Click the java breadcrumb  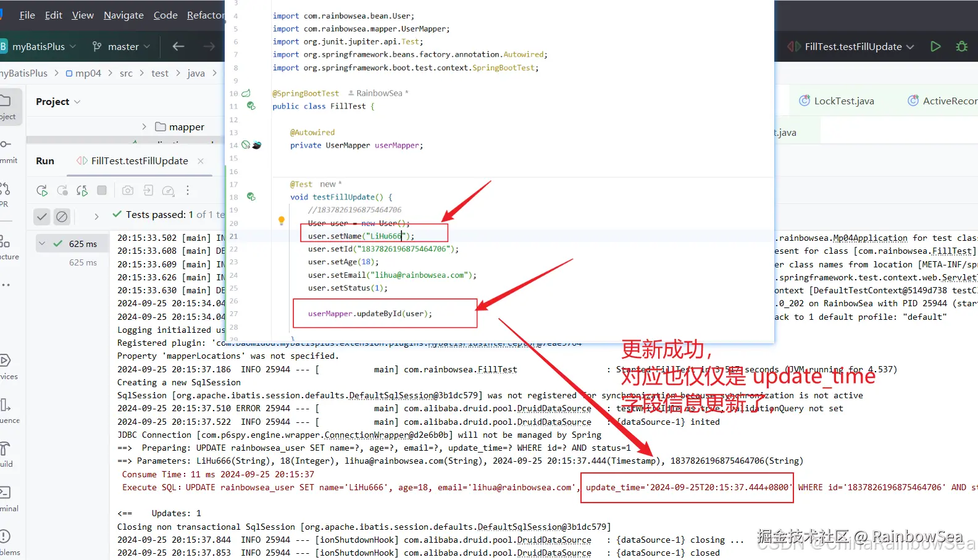pos(196,73)
